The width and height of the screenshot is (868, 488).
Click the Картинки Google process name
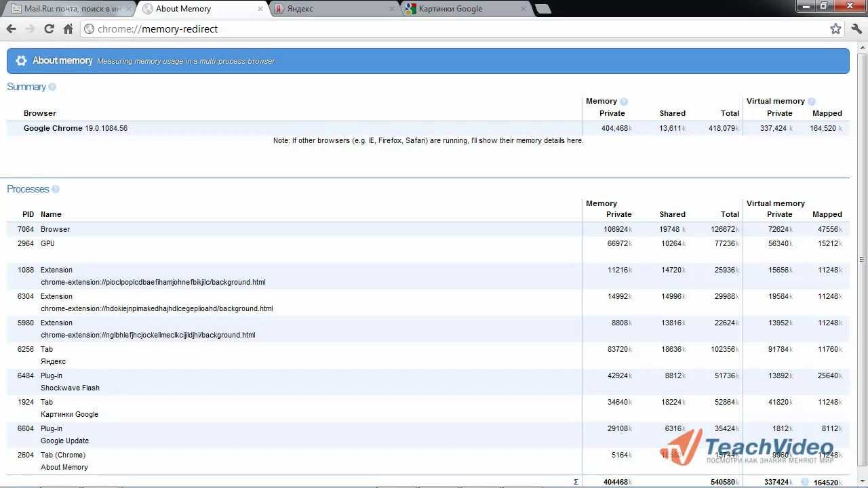tap(69, 414)
